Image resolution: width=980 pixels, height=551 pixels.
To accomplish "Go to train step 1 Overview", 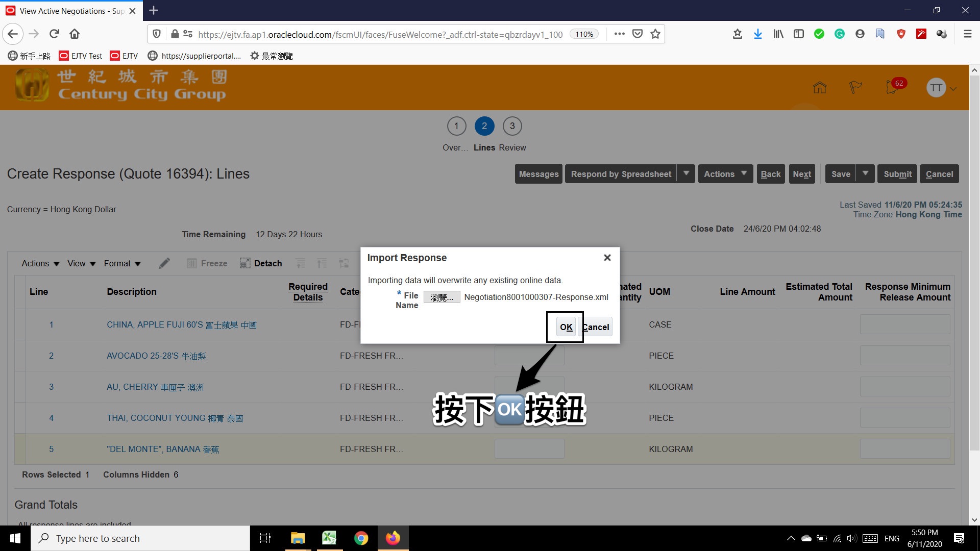I will (x=456, y=126).
